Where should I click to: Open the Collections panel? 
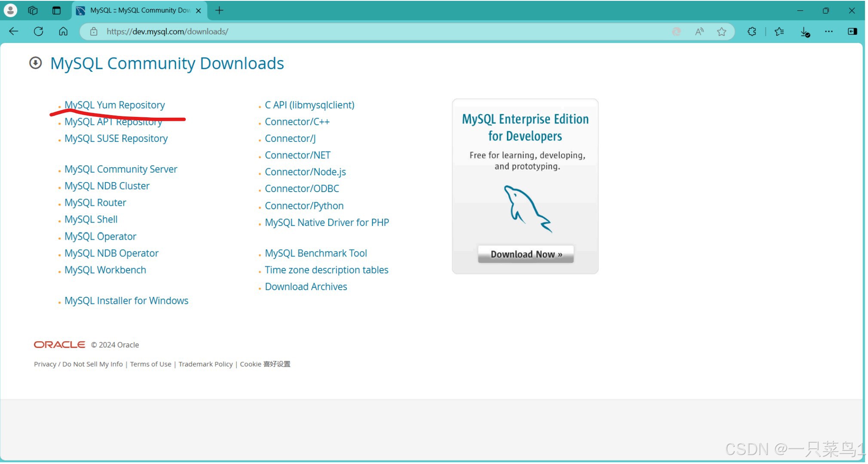(x=779, y=31)
